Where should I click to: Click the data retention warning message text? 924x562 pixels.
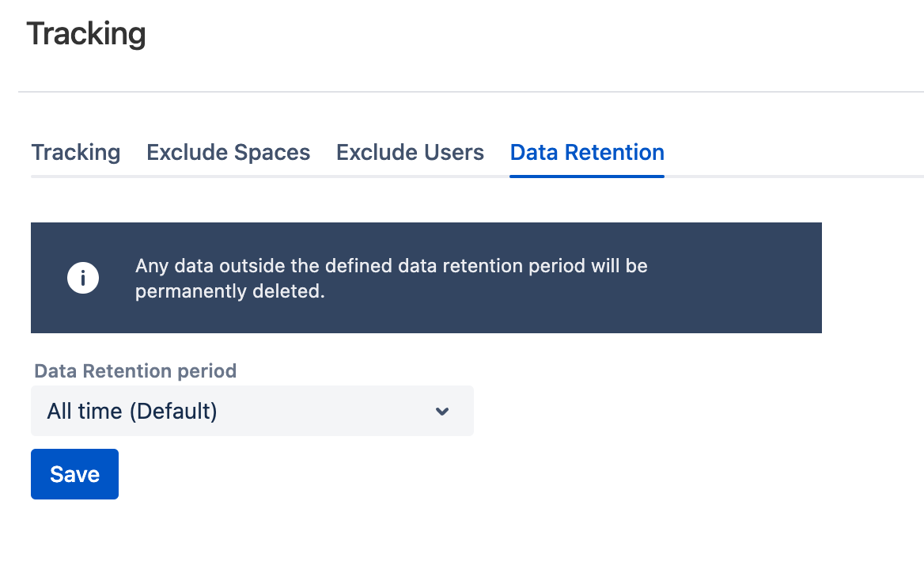392,266
